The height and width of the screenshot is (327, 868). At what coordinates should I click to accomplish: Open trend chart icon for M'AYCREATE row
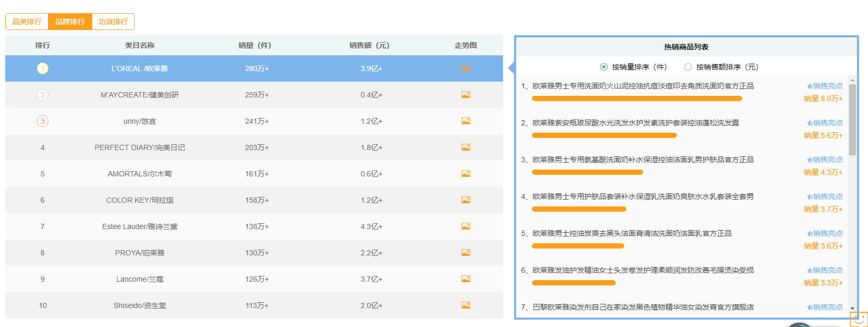click(466, 95)
